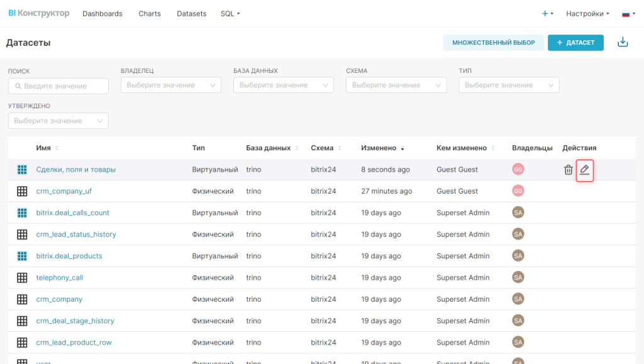The height and width of the screenshot is (364, 644).
Task: Open the telephony_call dataset link
Action: tap(60, 278)
